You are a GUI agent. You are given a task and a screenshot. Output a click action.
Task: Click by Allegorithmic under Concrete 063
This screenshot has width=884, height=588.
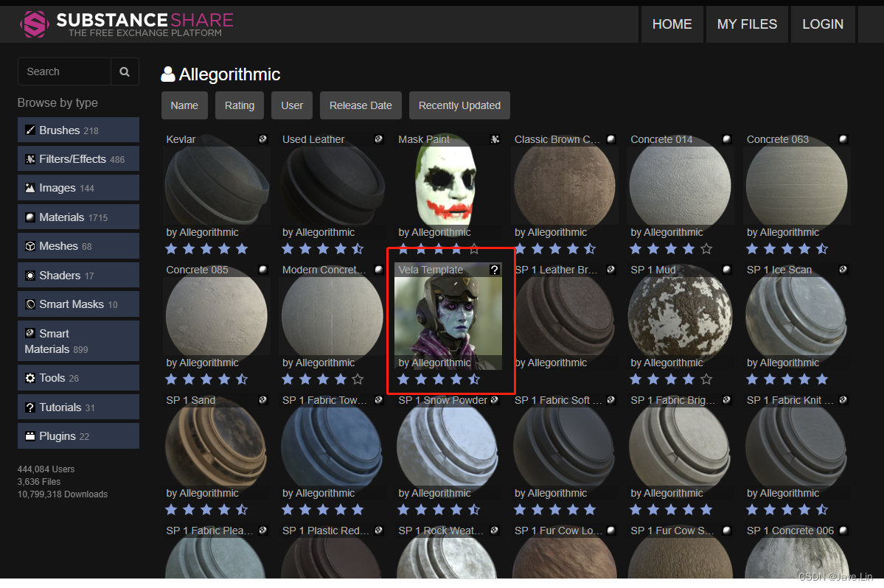783,232
